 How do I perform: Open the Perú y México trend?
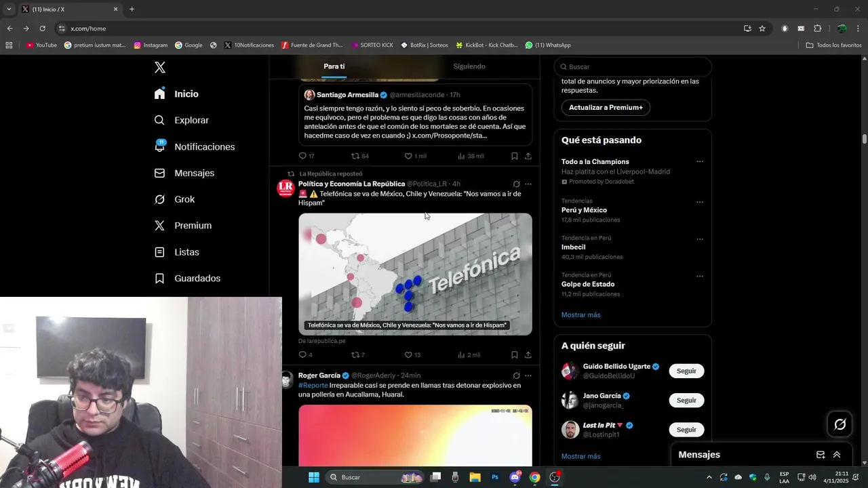tap(584, 210)
